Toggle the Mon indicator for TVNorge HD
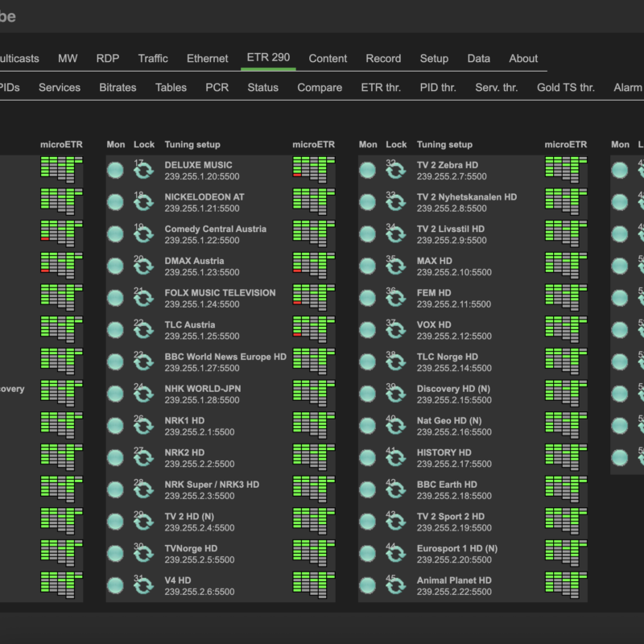Image resolution: width=644 pixels, height=644 pixels. coord(115,553)
